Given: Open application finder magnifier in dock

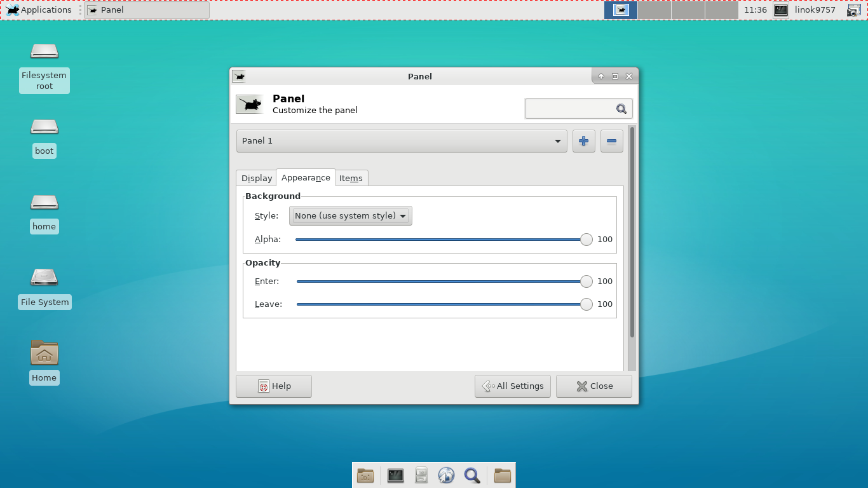Looking at the screenshot, I should pos(472,475).
